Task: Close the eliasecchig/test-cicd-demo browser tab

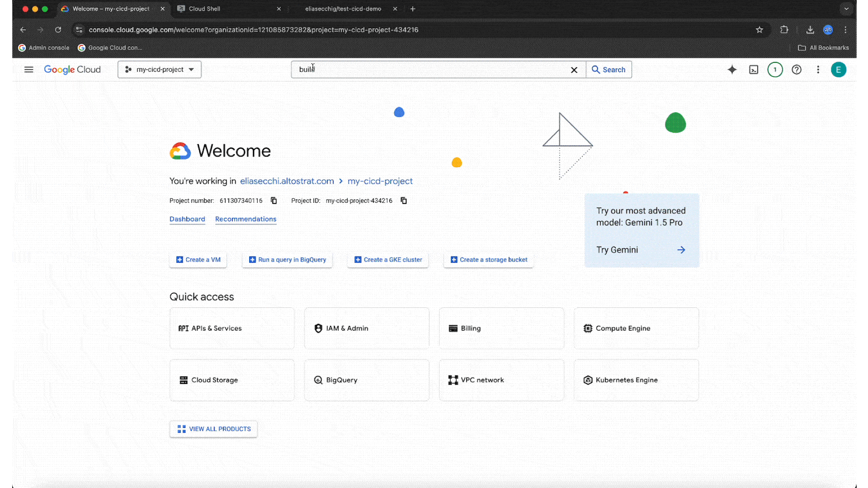Action: pyautogui.click(x=395, y=9)
